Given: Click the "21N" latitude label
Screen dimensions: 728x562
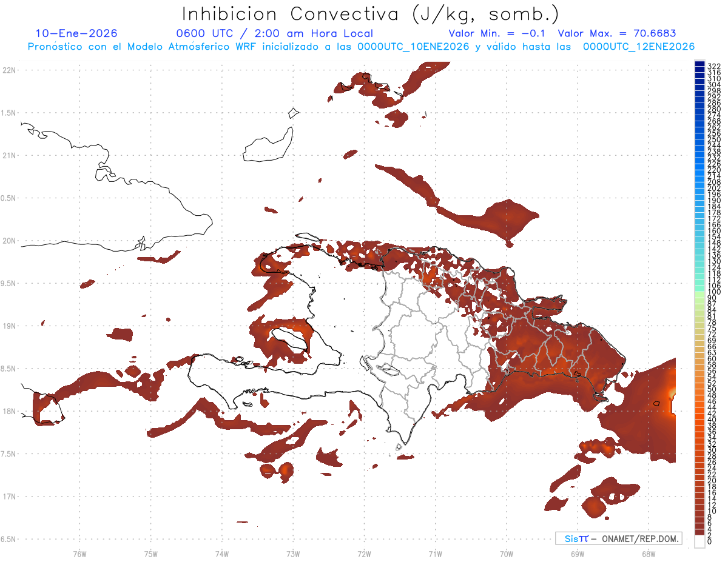Looking at the screenshot, I should [9, 156].
